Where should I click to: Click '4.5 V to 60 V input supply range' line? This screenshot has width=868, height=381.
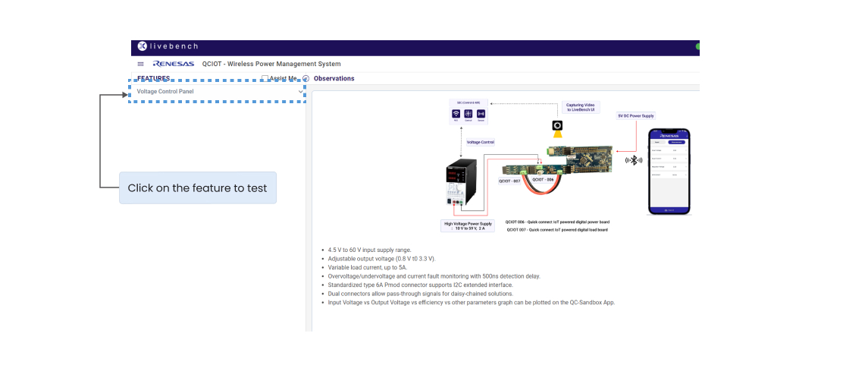[x=369, y=250]
